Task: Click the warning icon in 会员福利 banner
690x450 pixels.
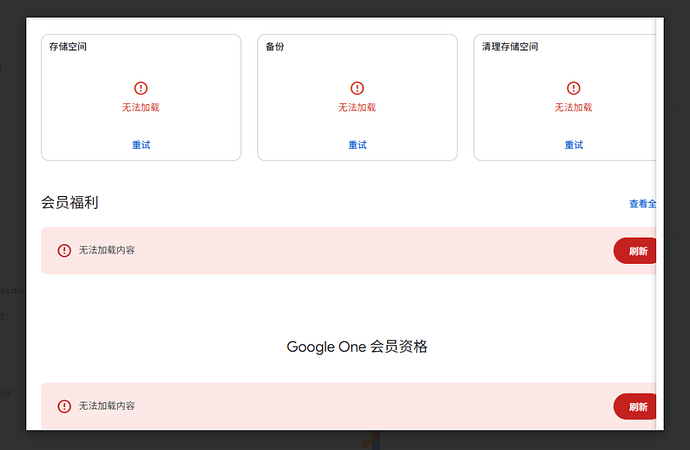Action: tap(64, 250)
